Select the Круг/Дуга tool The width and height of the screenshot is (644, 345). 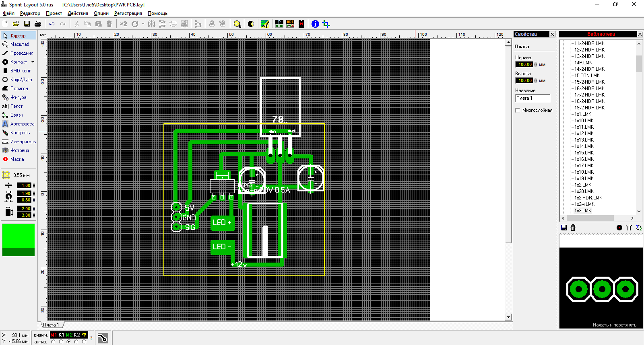coord(19,80)
